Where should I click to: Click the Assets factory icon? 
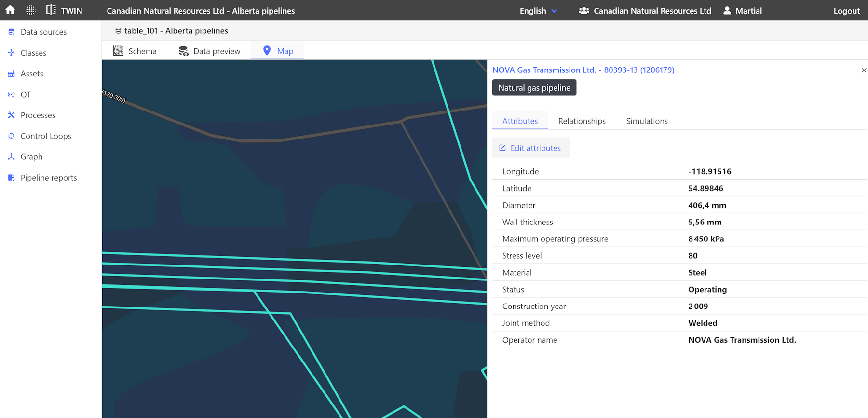tap(11, 73)
